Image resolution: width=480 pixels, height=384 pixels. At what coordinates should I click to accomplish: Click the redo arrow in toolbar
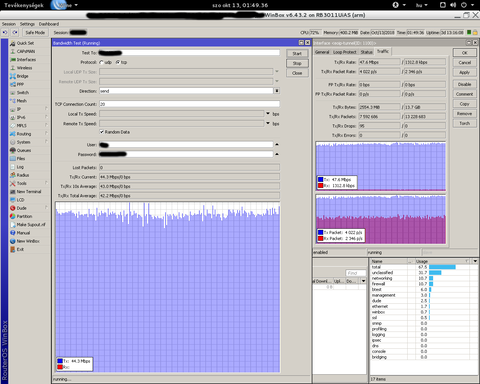coord(15,33)
